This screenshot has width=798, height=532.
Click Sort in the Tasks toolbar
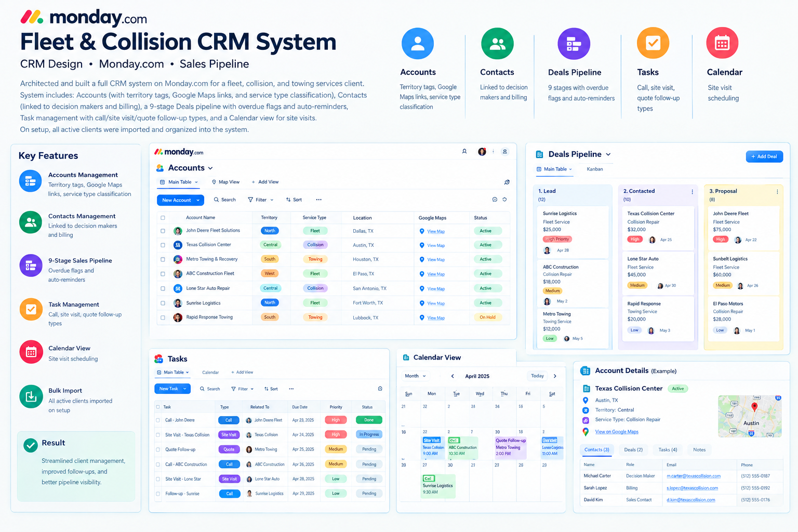click(x=271, y=389)
